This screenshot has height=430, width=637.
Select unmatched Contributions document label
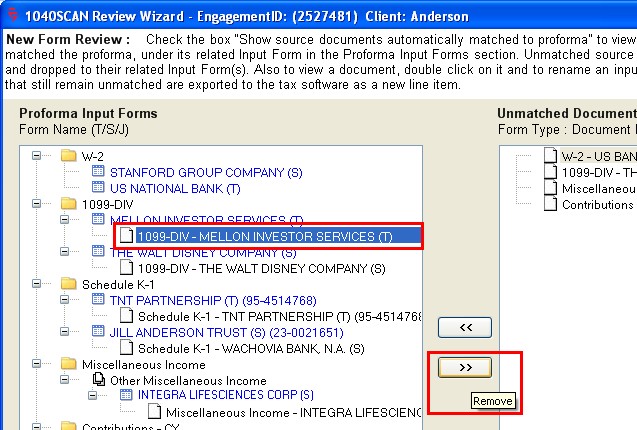click(x=598, y=204)
